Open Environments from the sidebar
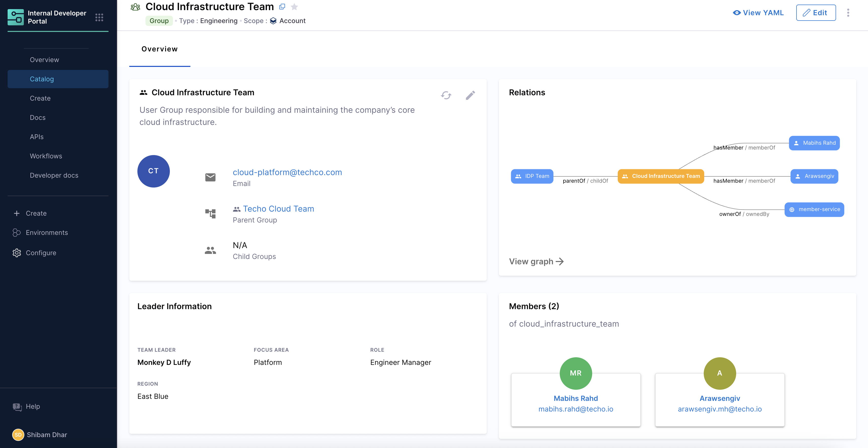Image resolution: width=868 pixels, height=448 pixels. click(47, 233)
